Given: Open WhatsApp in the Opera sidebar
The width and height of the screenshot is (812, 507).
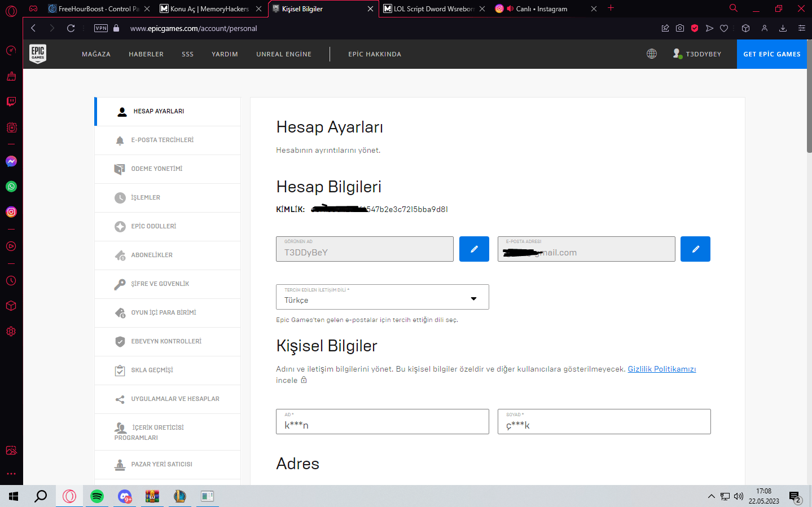Looking at the screenshot, I should 11,187.
